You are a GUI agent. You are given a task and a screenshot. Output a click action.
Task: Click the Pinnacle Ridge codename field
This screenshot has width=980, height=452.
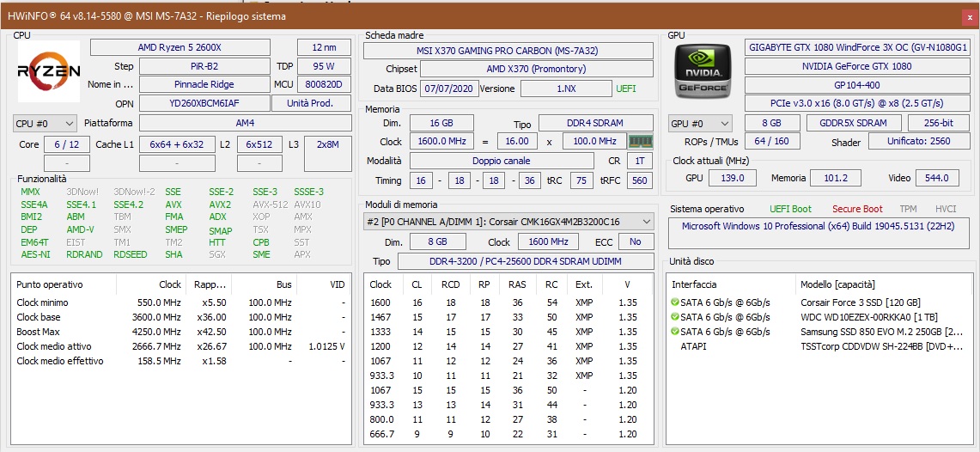click(204, 83)
